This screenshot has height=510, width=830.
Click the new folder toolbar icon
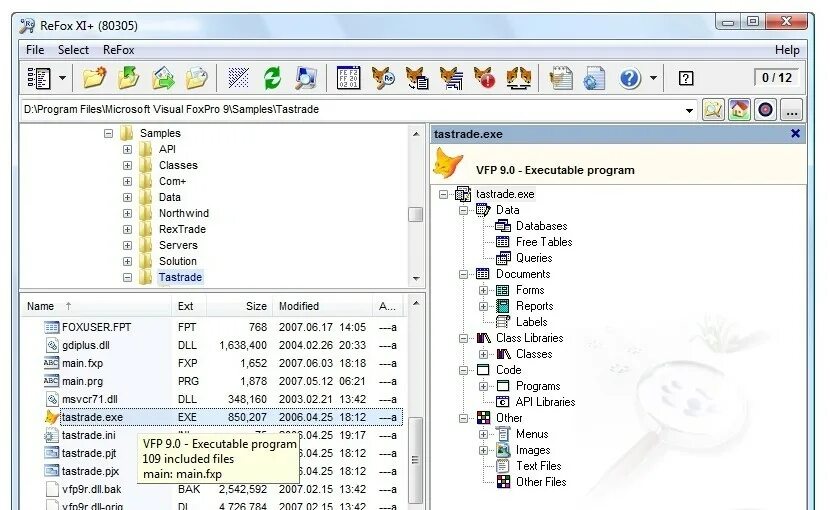pos(95,78)
